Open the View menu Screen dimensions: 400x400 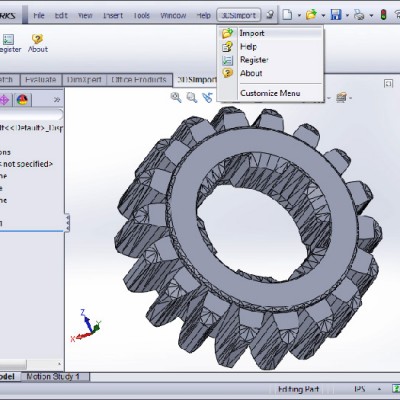[85, 16]
